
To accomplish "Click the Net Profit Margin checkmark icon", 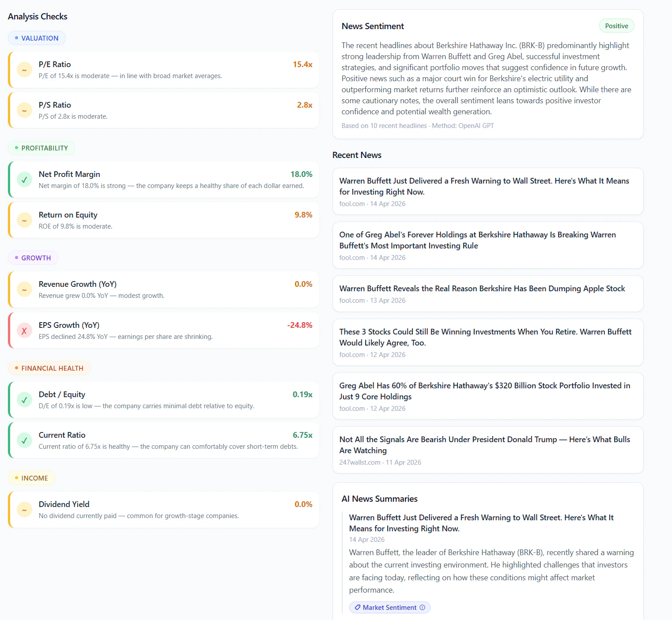I will click(x=24, y=180).
